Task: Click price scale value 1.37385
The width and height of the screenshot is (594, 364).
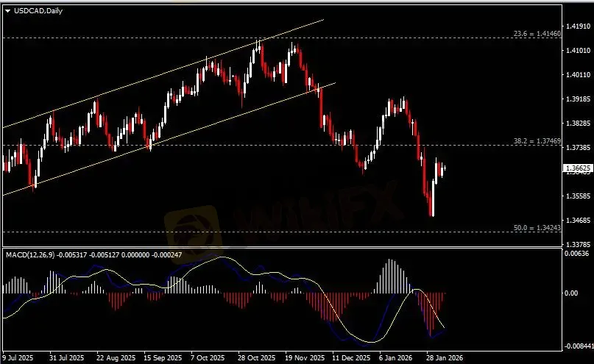Action: (578, 147)
